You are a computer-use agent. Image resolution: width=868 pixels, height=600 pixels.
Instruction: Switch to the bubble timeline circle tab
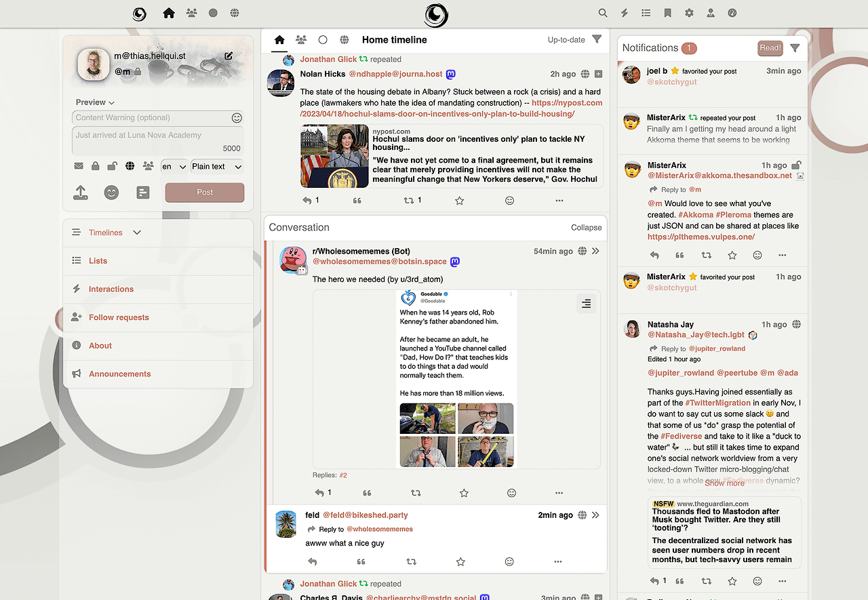pyautogui.click(x=323, y=40)
